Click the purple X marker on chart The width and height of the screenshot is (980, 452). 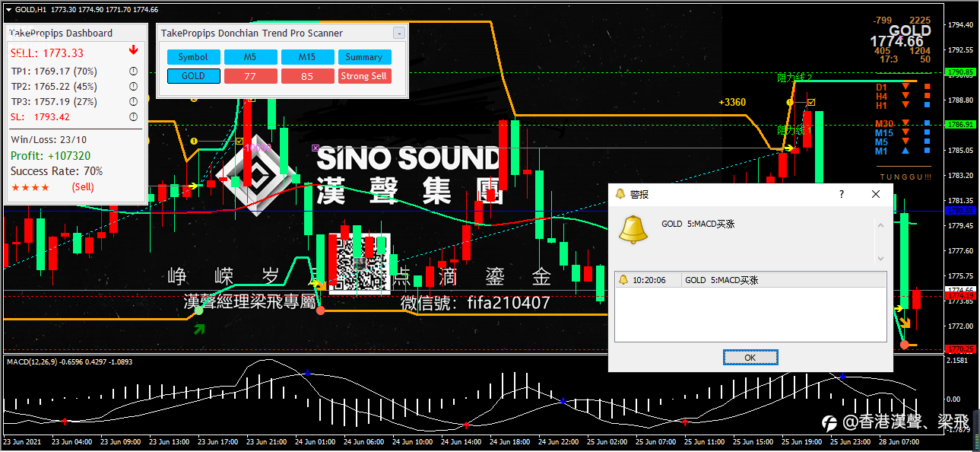click(316, 148)
